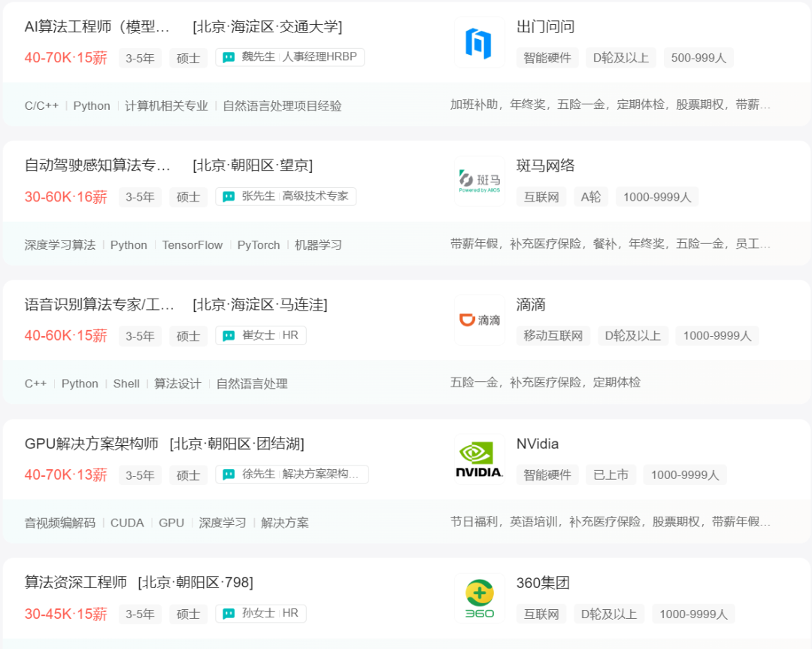
Task: Click 机器学习 skill keyword
Action: coord(319,245)
